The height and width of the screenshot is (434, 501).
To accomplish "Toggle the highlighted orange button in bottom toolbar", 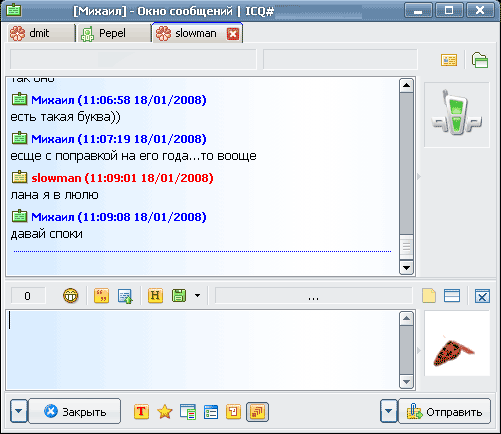I will click(257, 412).
